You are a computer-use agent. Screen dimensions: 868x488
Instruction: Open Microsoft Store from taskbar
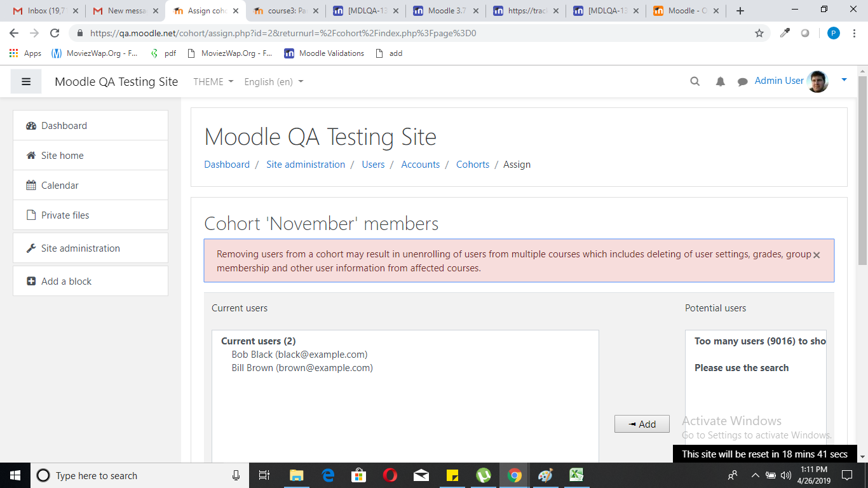pos(359,475)
